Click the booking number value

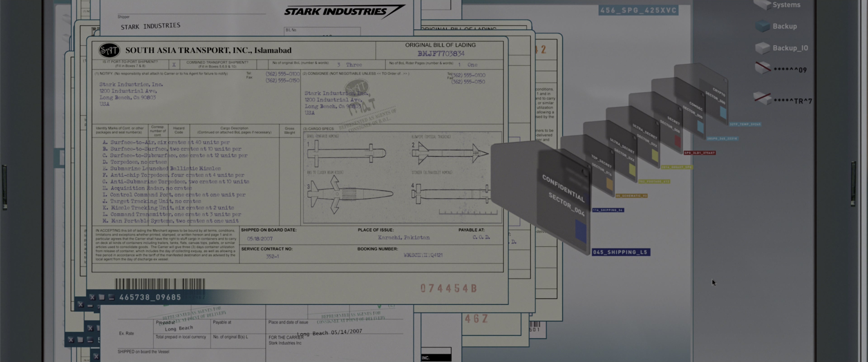click(x=423, y=255)
